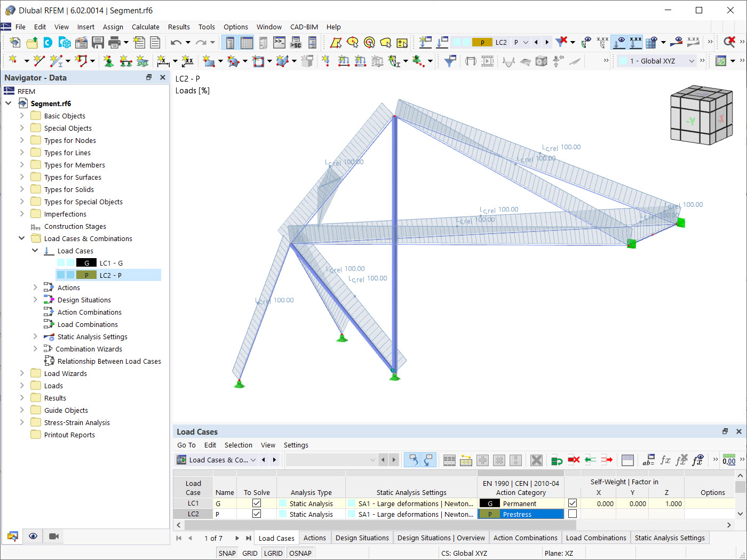Expand the Loads tree item

pyautogui.click(x=21, y=385)
